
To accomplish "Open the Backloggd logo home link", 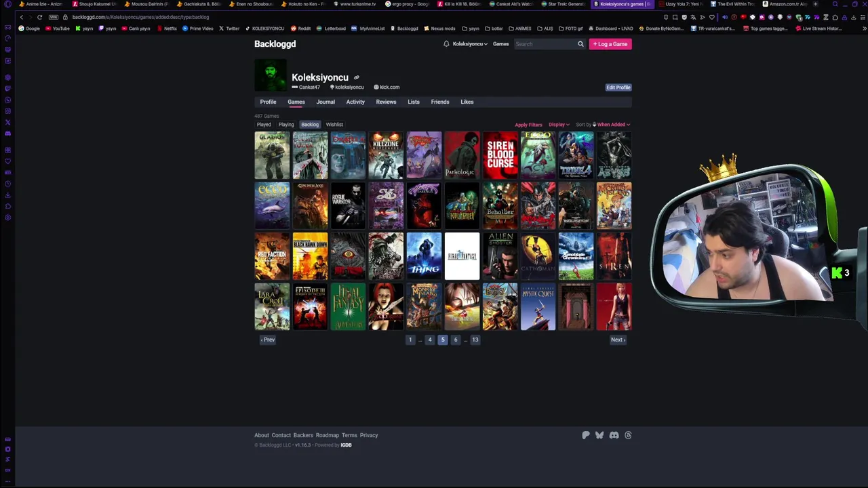I will coord(275,44).
